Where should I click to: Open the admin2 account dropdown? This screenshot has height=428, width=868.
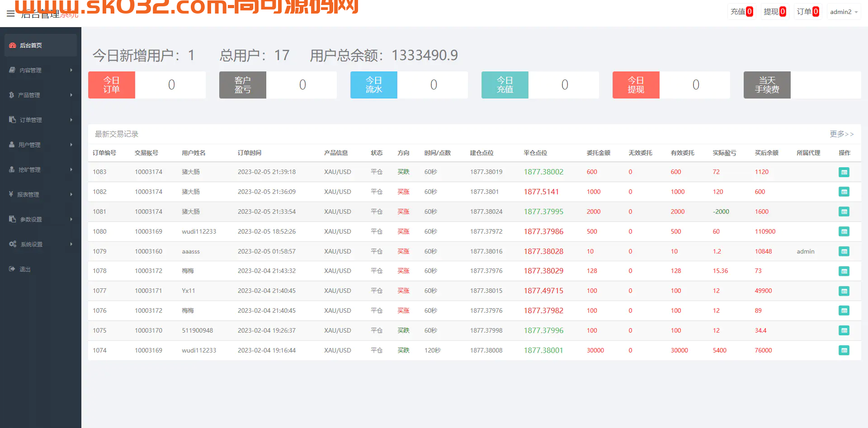(844, 12)
